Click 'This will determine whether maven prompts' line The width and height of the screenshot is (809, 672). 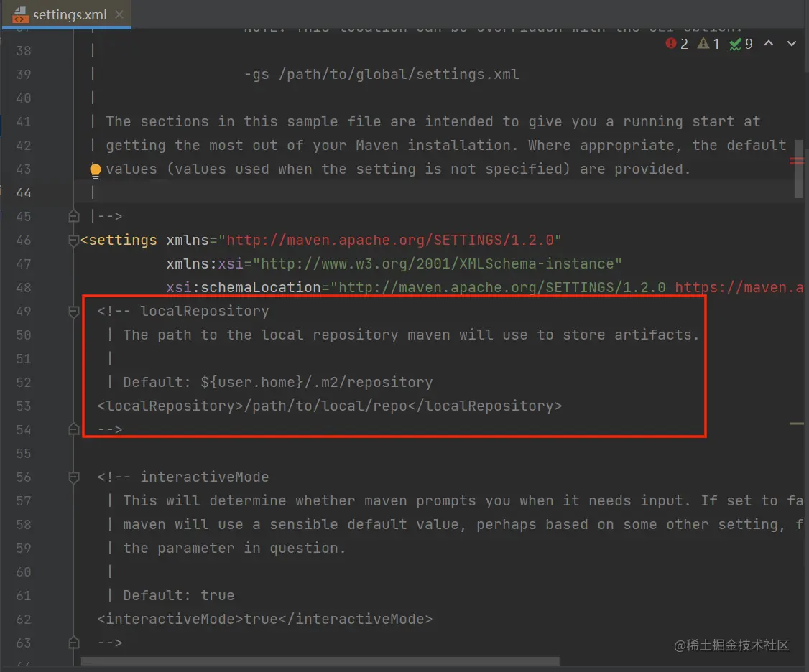tap(463, 501)
